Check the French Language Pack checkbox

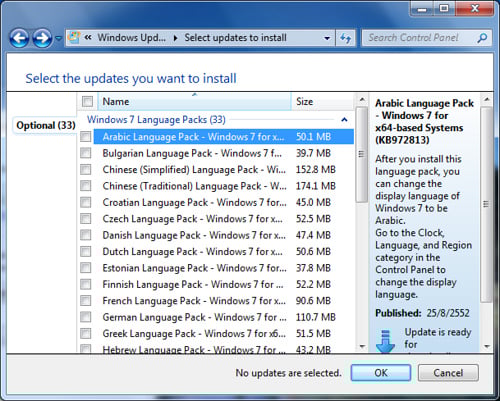85,301
